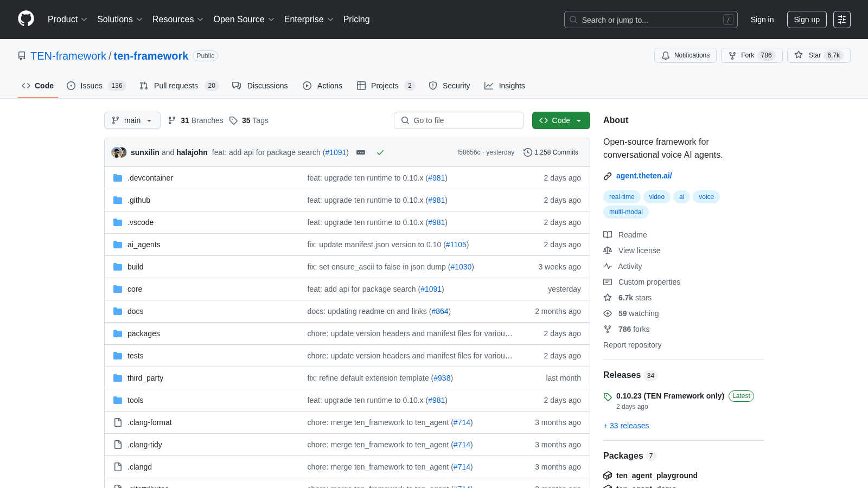Open the Product dropdown menu

(67, 19)
